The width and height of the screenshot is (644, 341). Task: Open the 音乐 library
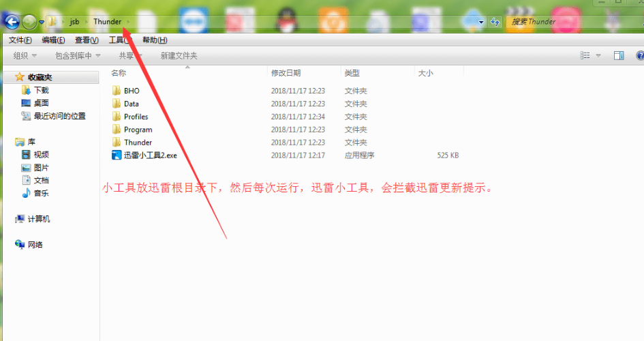coord(42,193)
